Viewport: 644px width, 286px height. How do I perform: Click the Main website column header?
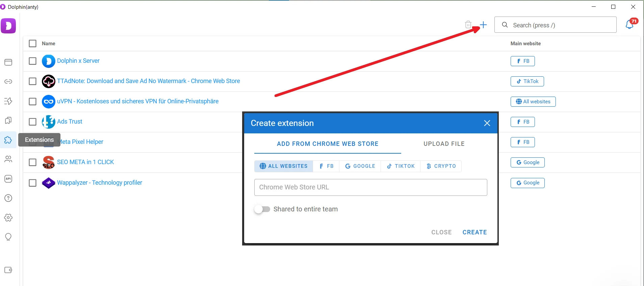point(525,44)
